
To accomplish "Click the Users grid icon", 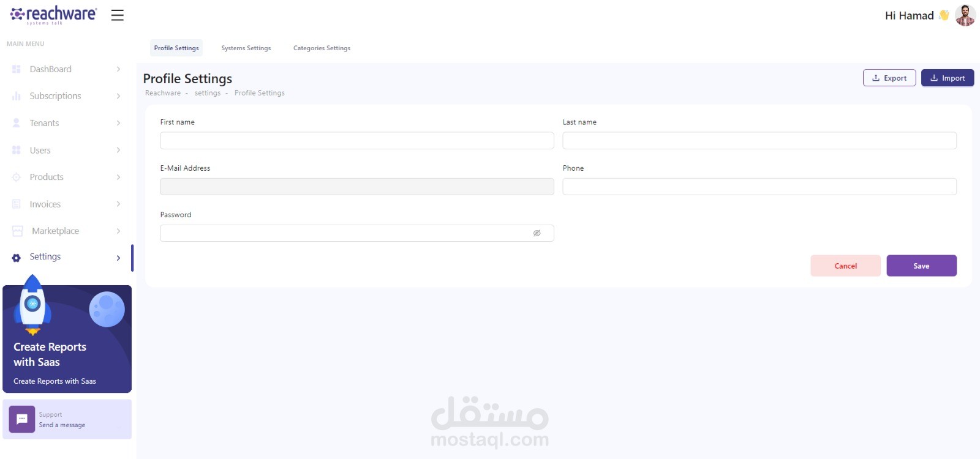I will (x=17, y=150).
